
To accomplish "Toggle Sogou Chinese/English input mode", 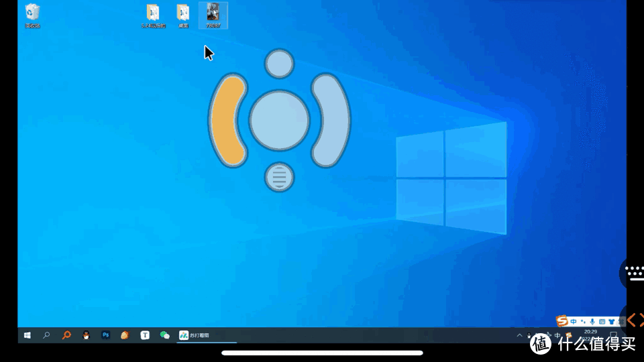I will pyautogui.click(x=574, y=322).
